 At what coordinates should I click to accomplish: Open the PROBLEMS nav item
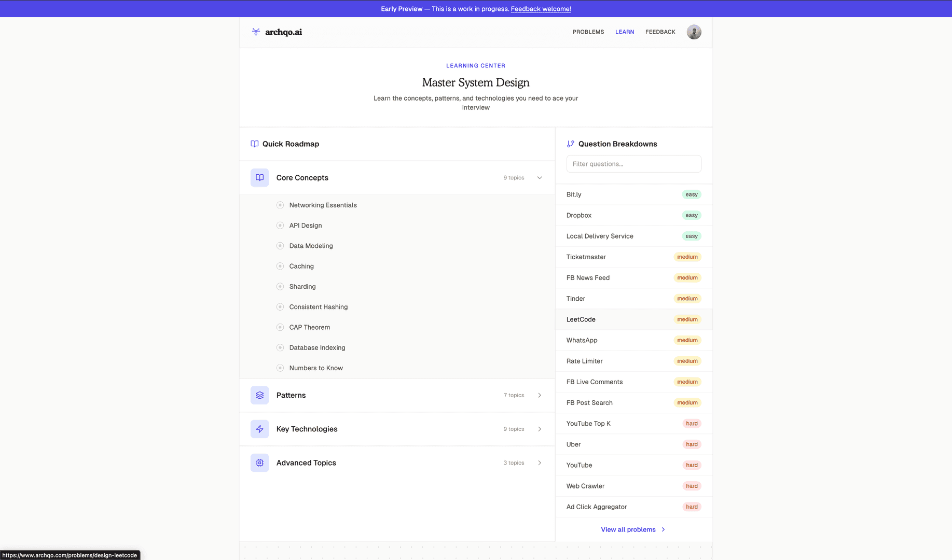(588, 32)
